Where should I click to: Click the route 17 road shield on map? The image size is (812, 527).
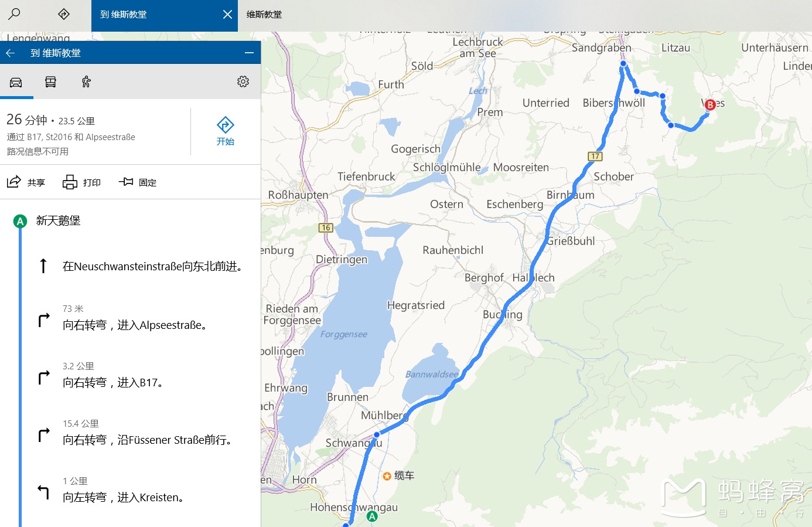click(x=595, y=156)
